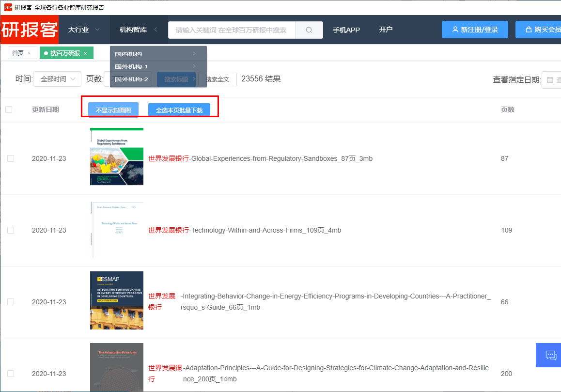
Task: Click the 新注册/登录 button
Action: pos(475,30)
